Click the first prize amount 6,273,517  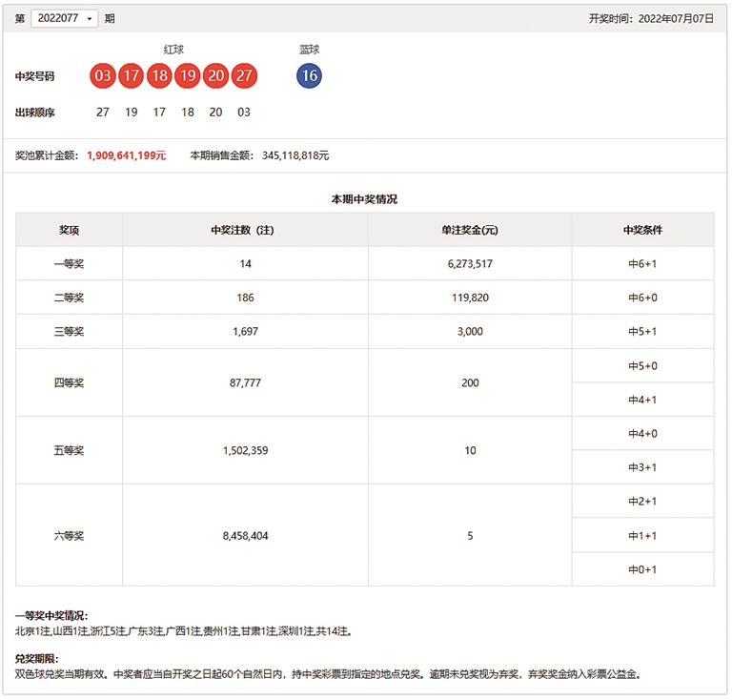coord(470,264)
